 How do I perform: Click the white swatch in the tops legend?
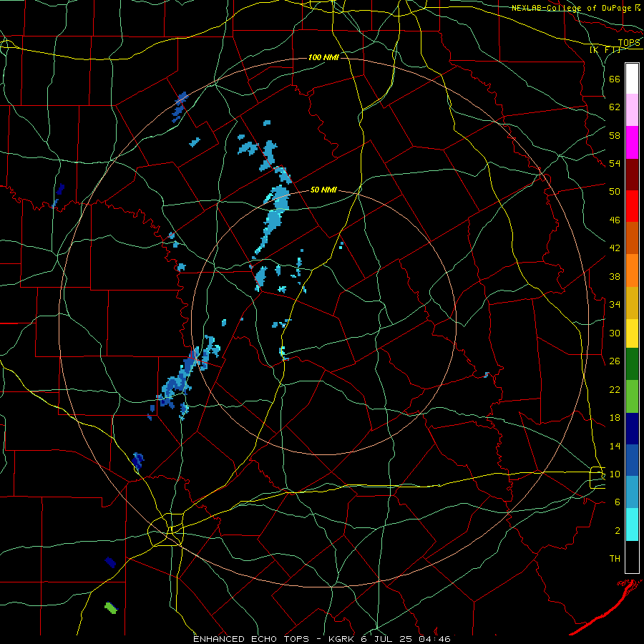[x=632, y=79]
